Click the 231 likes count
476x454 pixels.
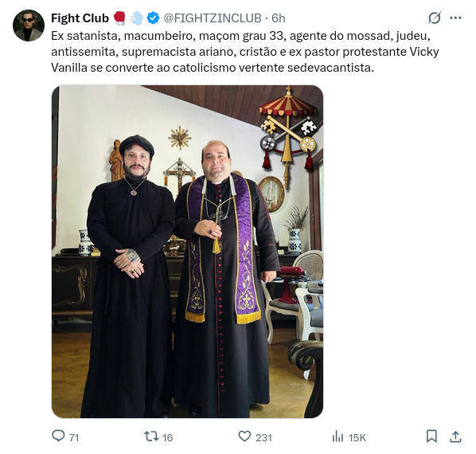pyautogui.click(x=263, y=437)
